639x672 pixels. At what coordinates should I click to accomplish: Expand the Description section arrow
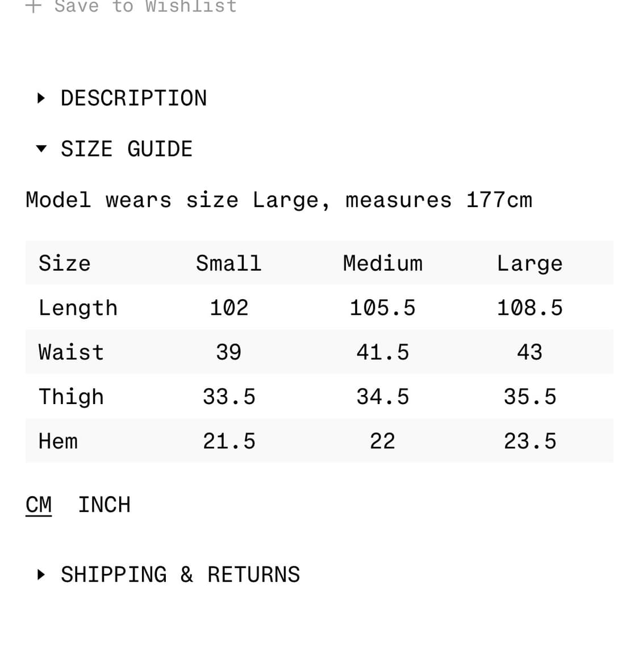coord(40,98)
